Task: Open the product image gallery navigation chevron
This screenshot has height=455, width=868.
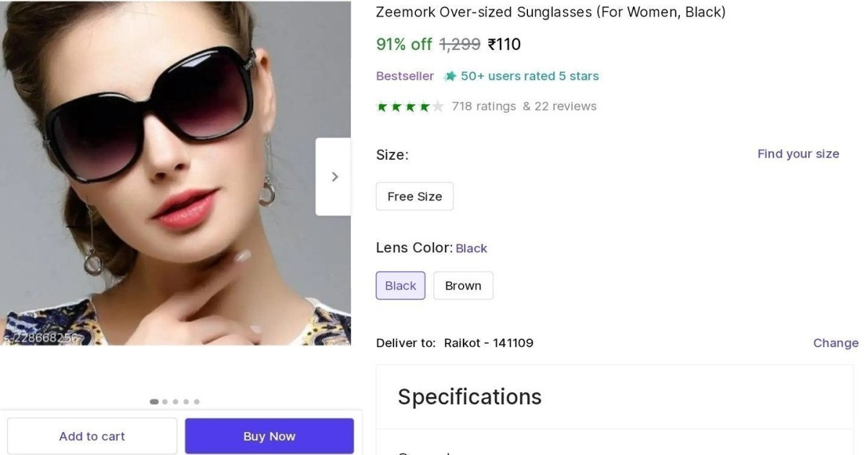Action: 334,176
